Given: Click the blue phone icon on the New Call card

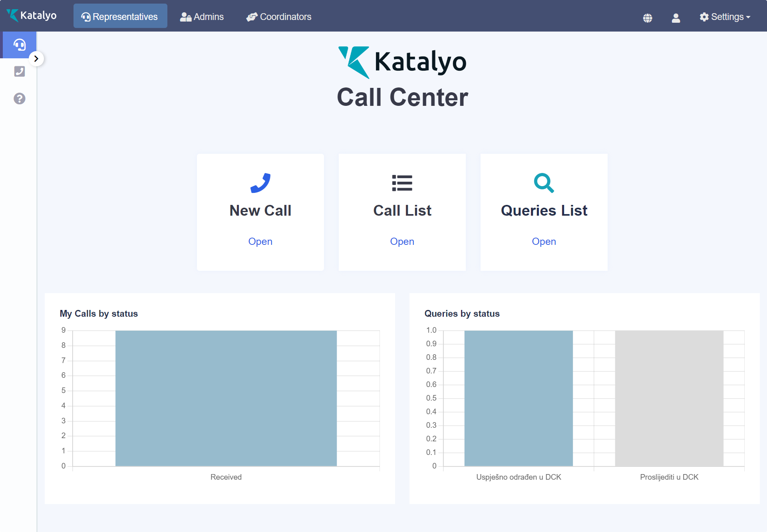Looking at the screenshot, I should click(x=260, y=183).
